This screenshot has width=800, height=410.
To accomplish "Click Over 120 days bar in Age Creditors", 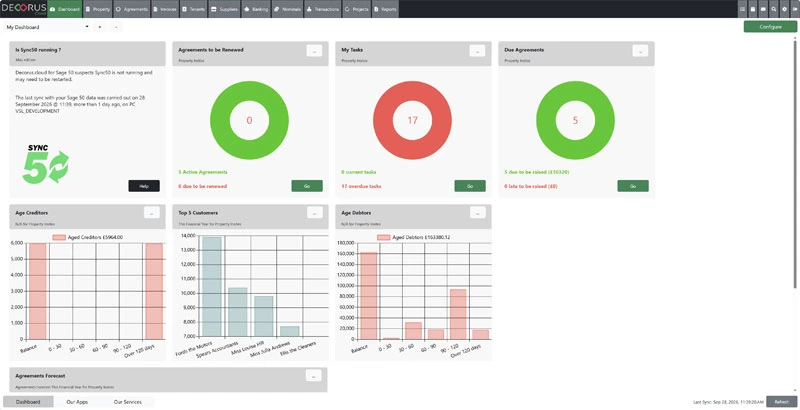I will [154, 291].
